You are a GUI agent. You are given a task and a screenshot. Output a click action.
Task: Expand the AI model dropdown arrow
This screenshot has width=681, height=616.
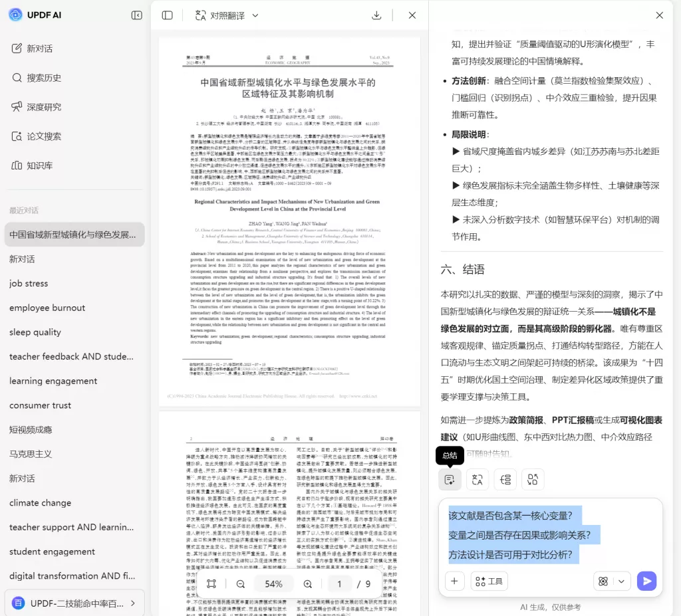click(x=622, y=581)
